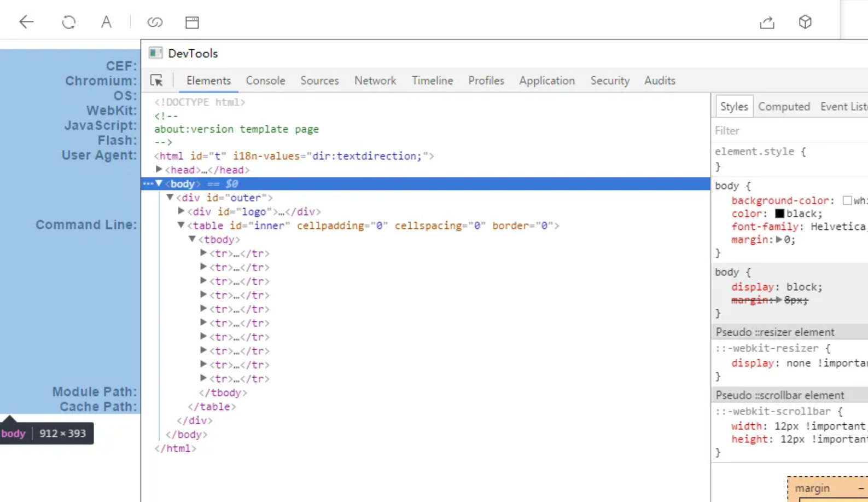Screen dimensions: 868x502
Task: Click the JavaScript label on page
Action: click(x=101, y=125)
